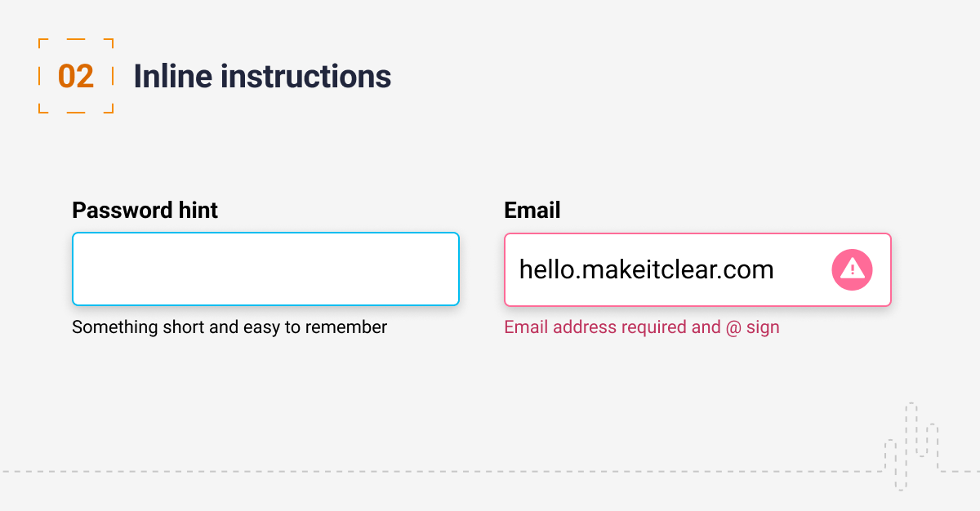Click the word "Password" in the label
This screenshot has width=980, height=511.
point(123,211)
